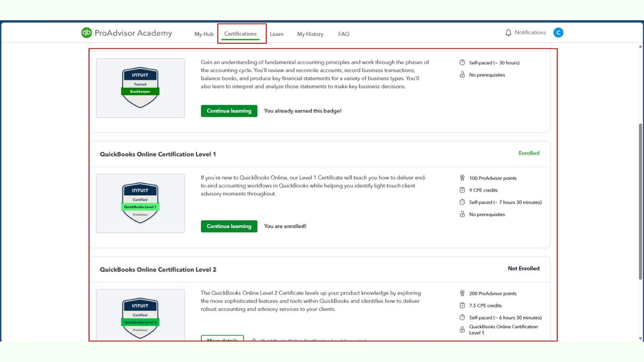Open the FAQ tab
The image size is (644, 362).
pos(344,34)
